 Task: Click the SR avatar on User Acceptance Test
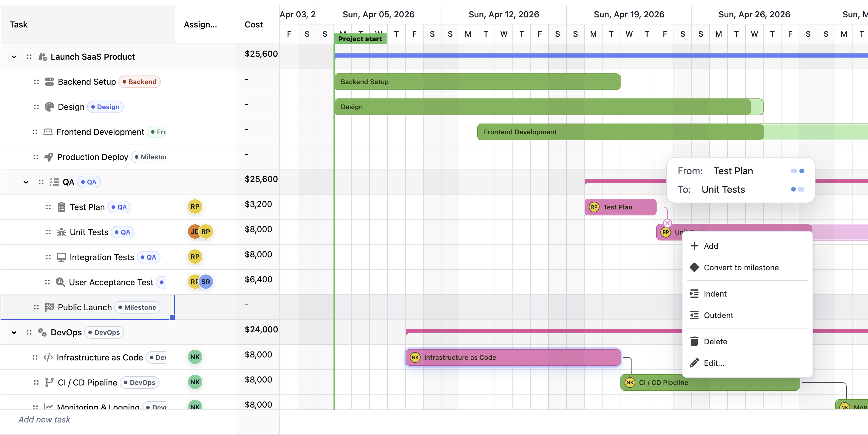coord(206,282)
